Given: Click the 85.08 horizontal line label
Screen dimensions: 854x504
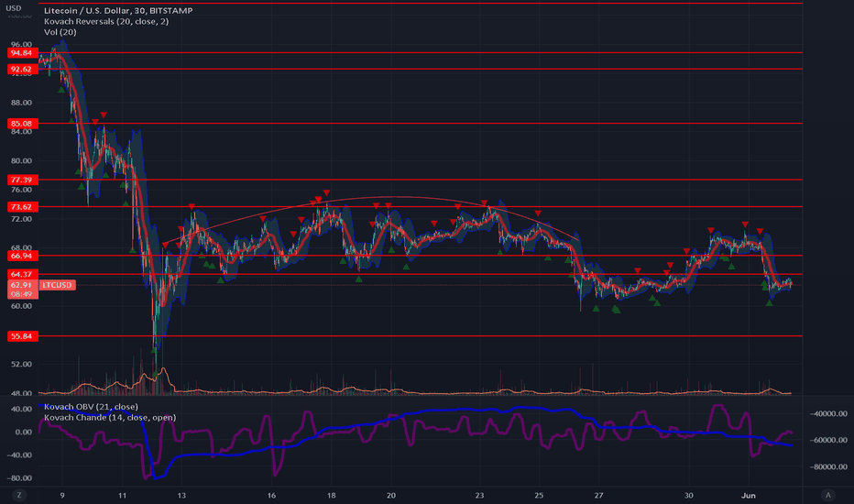Looking at the screenshot, I should (x=22, y=124).
